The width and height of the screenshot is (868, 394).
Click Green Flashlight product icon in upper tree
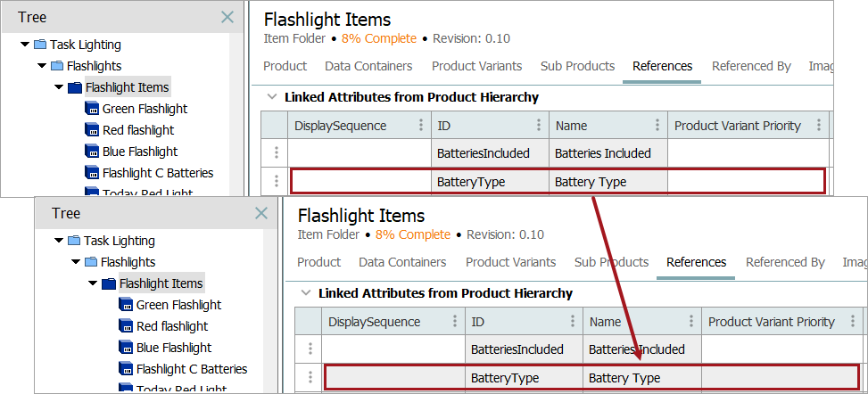click(91, 109)
